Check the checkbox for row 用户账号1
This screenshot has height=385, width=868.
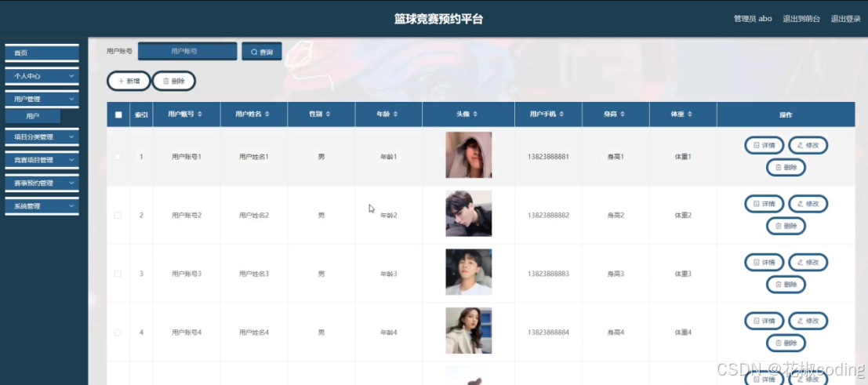coord(118,157)
